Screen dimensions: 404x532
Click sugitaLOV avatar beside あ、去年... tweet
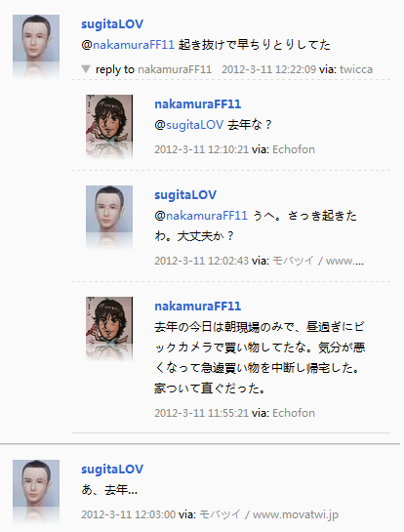(x=36, y=483)
